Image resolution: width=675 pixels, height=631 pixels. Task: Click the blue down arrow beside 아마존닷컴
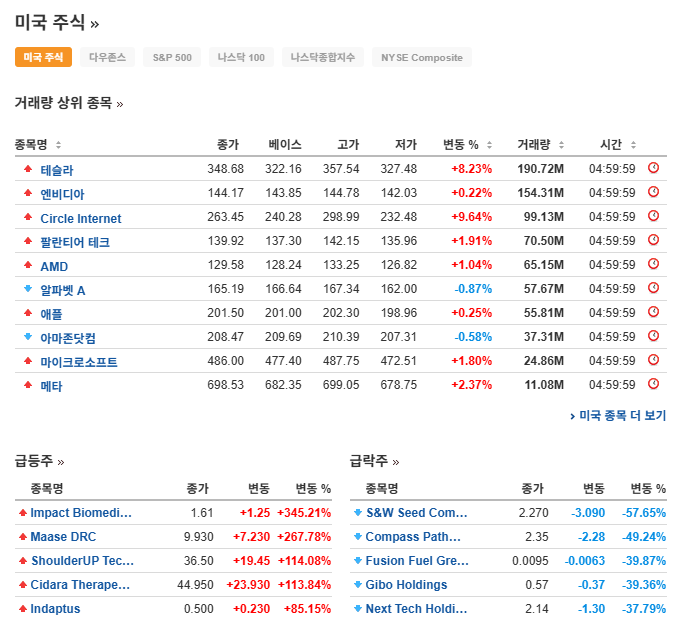pyautogui.click(x=28, y=337)
